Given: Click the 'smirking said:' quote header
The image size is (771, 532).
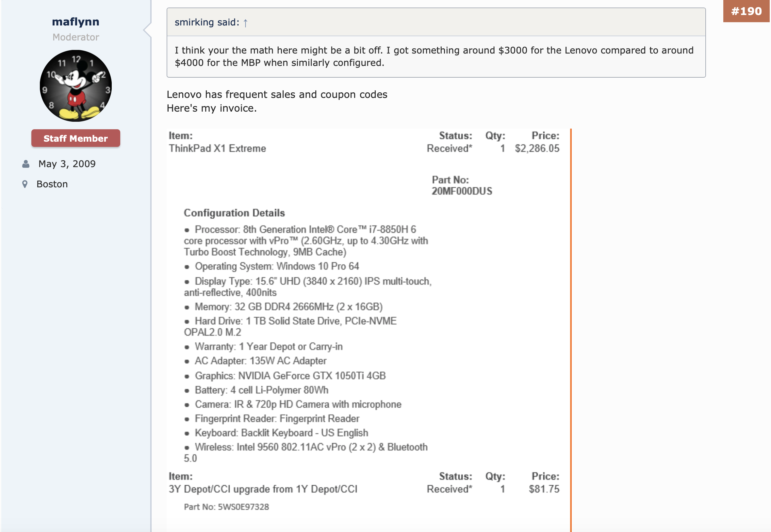Looking at the screenshot, I should click(x=207, y=22).
